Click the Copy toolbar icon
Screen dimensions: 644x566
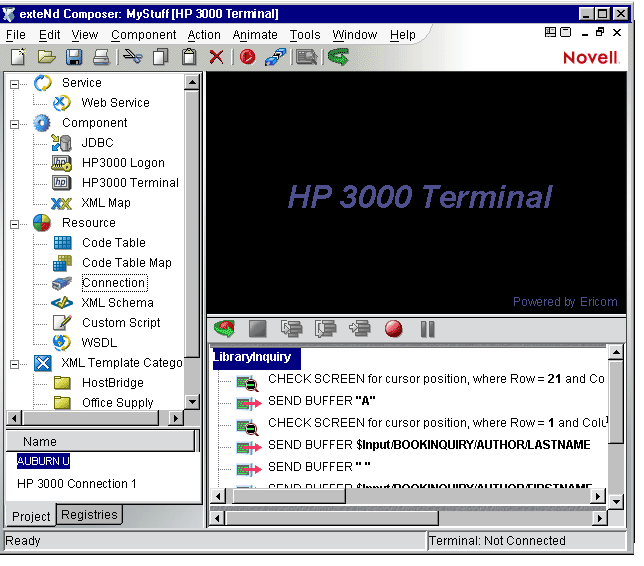(161, 57)
